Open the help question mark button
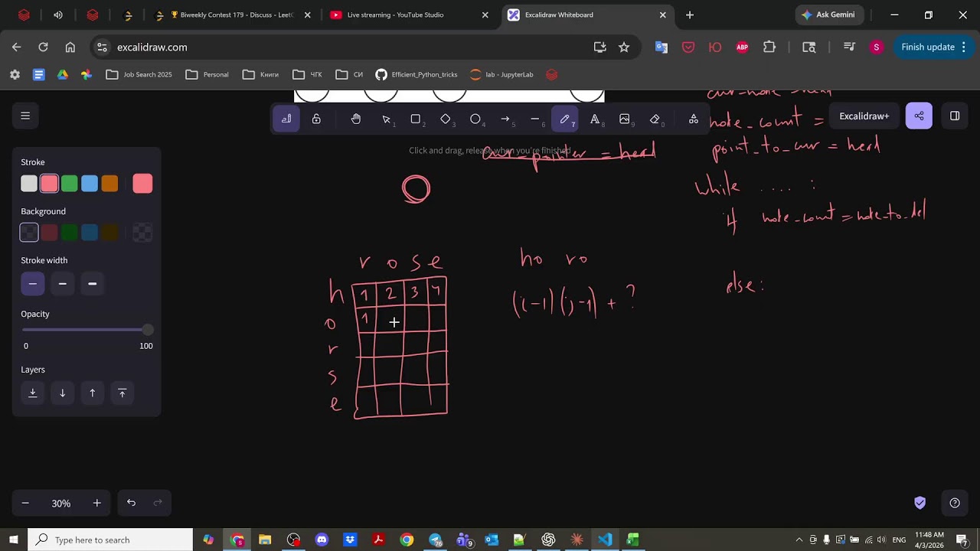 955,503
